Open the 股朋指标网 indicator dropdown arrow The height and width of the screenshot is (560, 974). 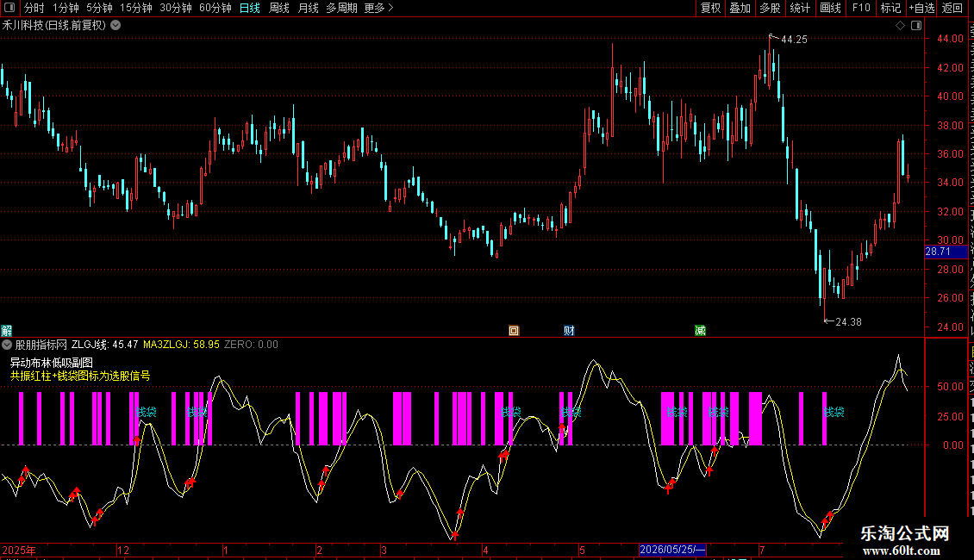coord(7,345)
